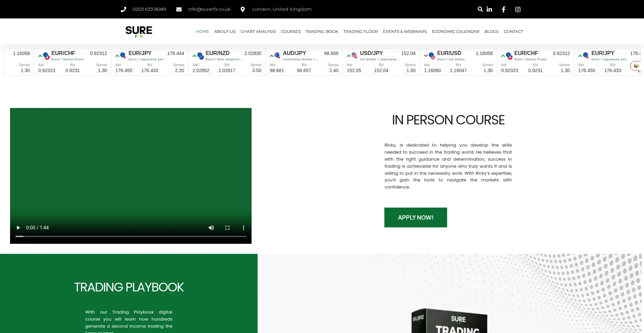Open the Instagram social icon
Screen dimensions: 644x333
518,9
